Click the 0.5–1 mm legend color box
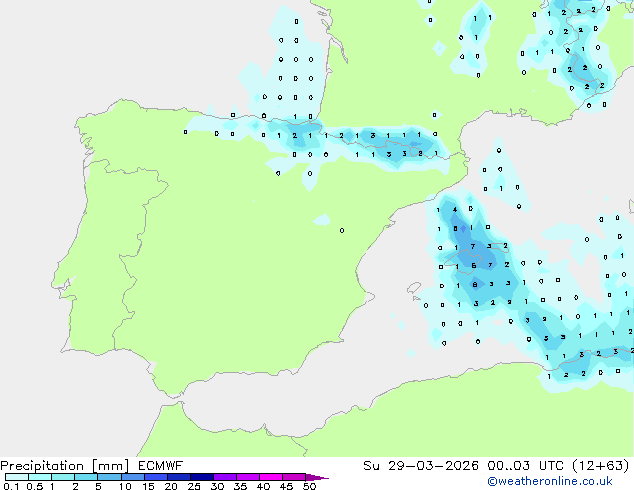Screen dimensions: 634x490 40,477
